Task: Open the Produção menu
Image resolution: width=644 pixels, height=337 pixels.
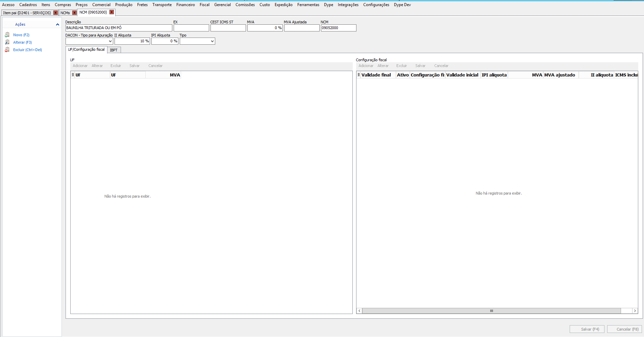Action: point(124,5)
